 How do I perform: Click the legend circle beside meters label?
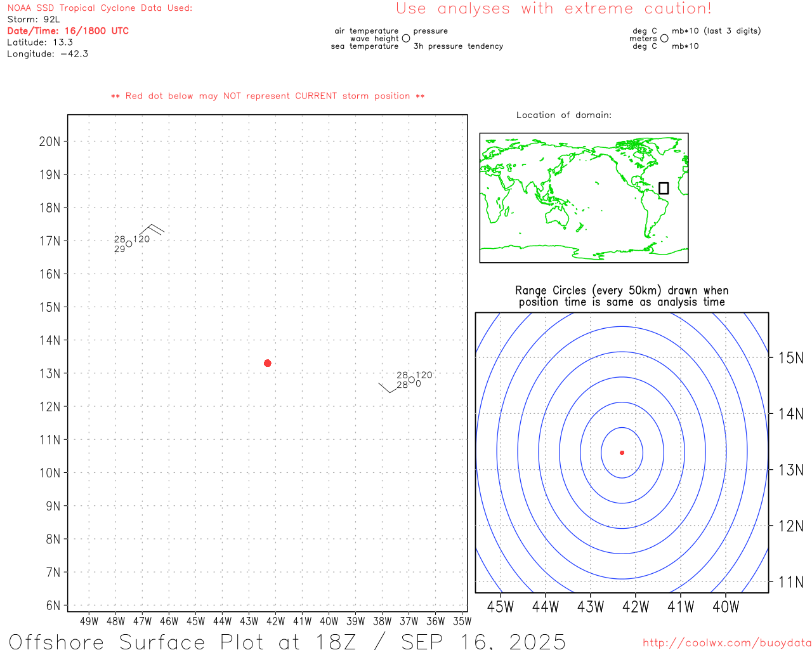pyautogui.click(x=664, y=38)
